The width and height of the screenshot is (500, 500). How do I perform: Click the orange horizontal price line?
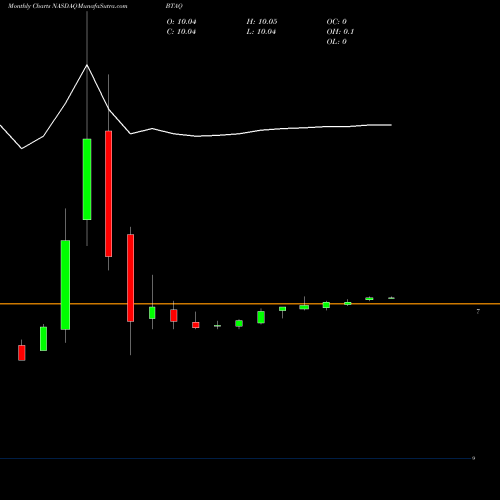(250, 304)
